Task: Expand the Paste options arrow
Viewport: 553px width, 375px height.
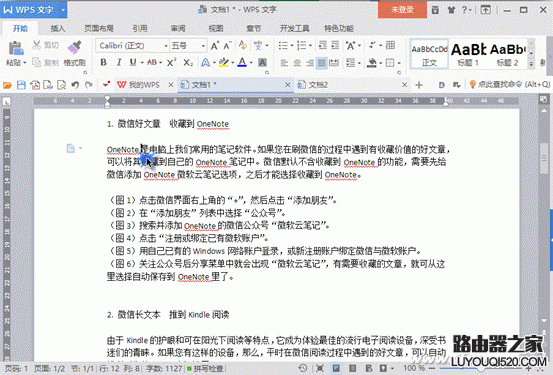Action: 25,63
